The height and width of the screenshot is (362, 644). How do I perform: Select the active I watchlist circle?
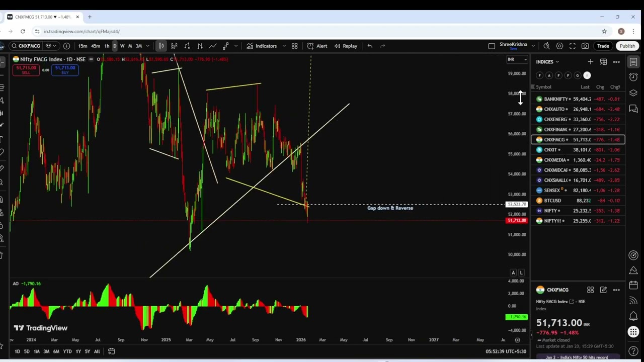pos(587,75)
